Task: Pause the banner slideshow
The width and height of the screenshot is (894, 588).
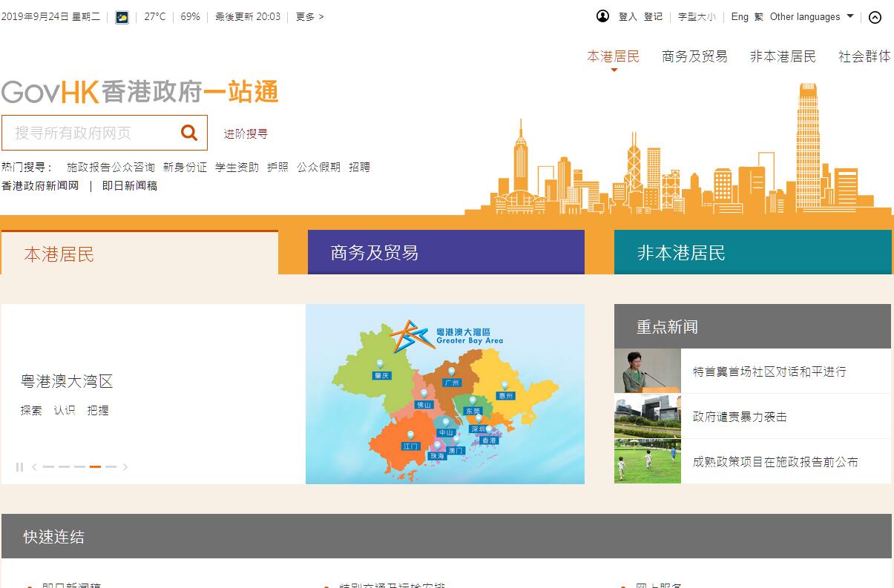Action: pos(20,467)
